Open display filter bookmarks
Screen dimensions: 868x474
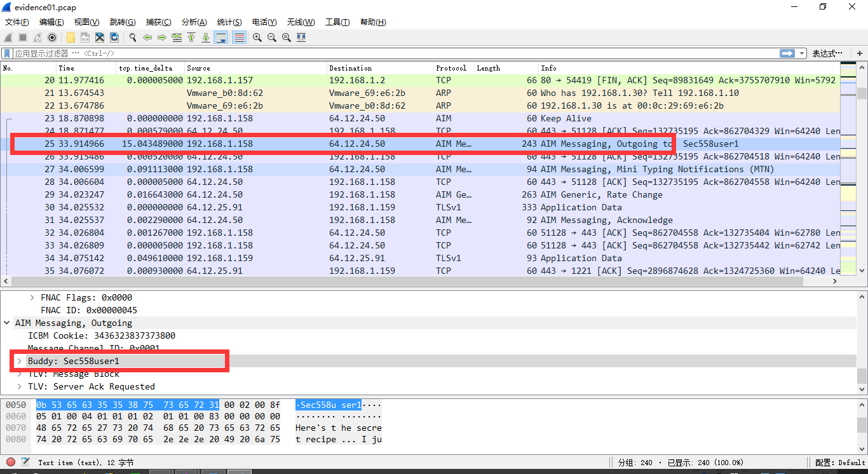[7, 53]
